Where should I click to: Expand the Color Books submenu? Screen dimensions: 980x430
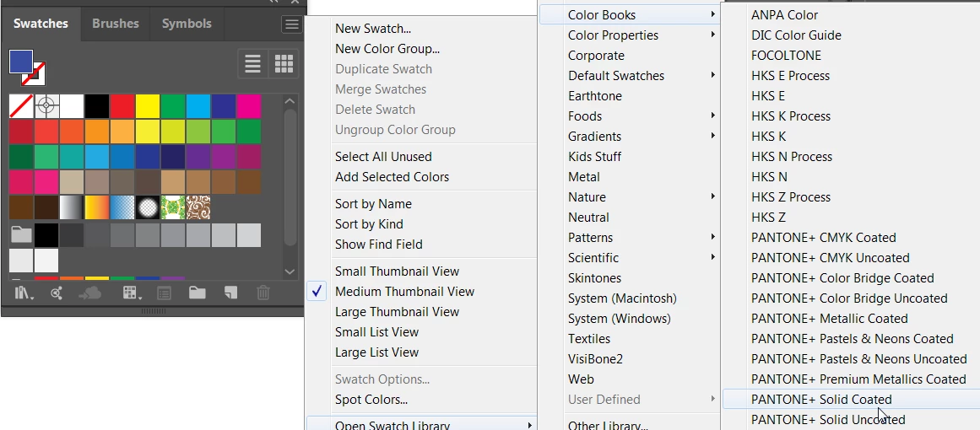pyautogui.click(x=629, y=15)
